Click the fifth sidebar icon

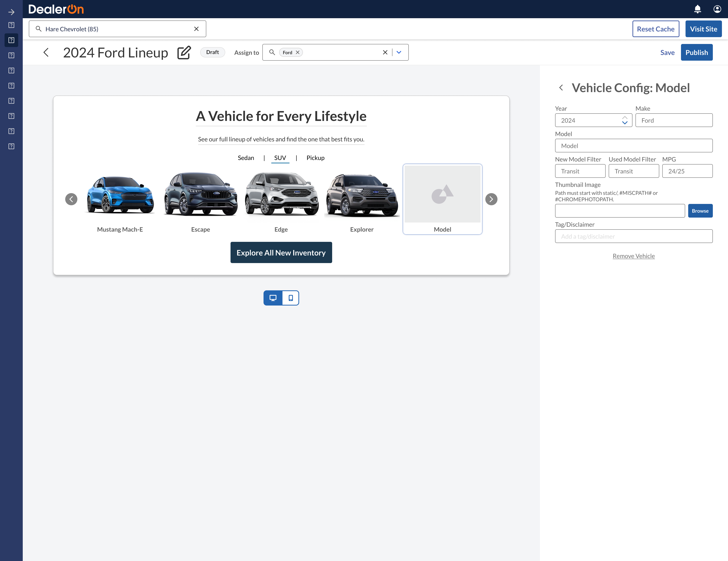(11, 86)
